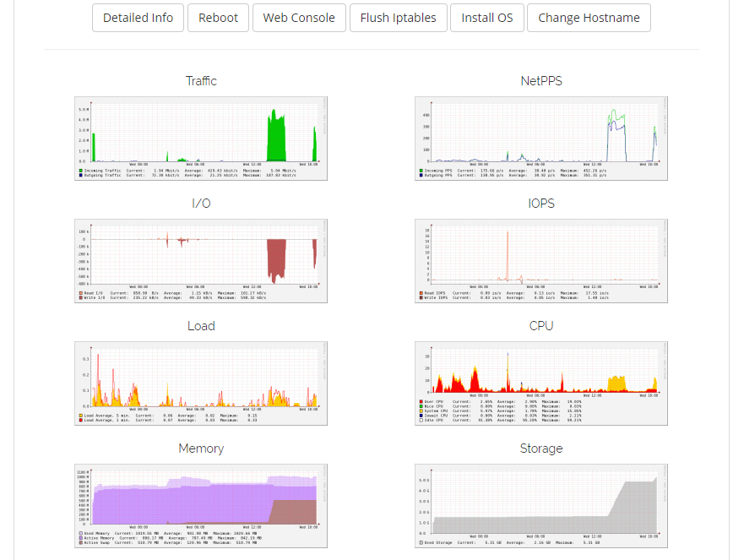The image size is (744, 560).
Task: Click the Storage heading text
Action: [x=541, y=449]
